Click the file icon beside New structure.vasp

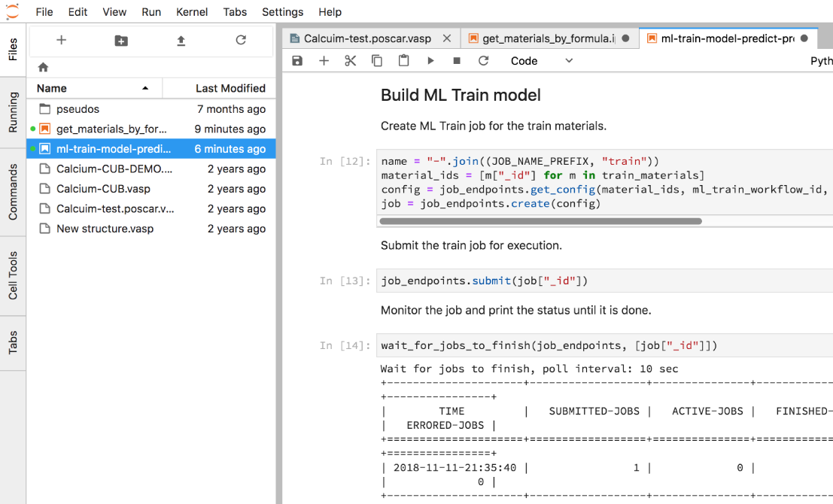pos(45,229)
